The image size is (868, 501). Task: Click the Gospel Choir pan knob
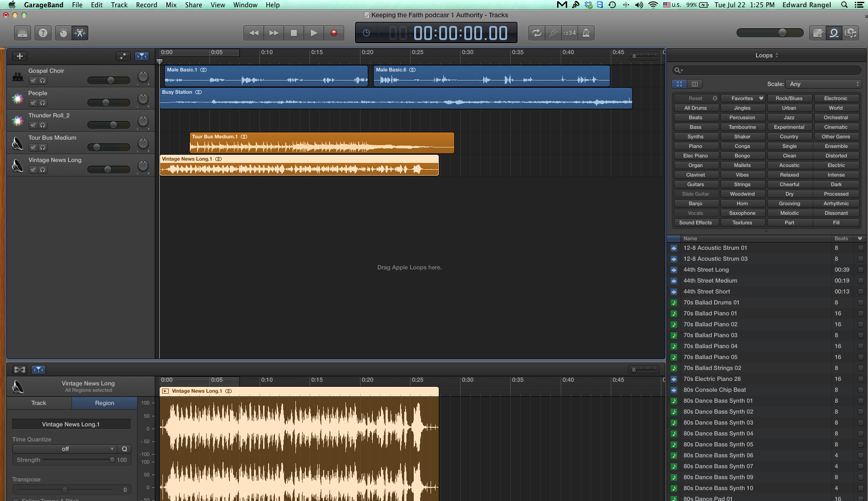click(x=143, y=77)
